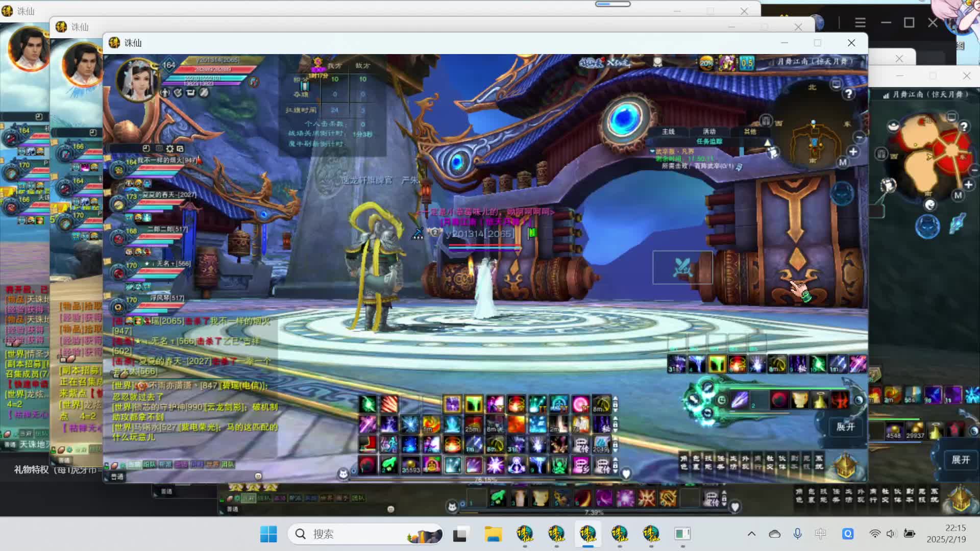Image resolution: width=980 pixels, height=551 pixels.
Task: Zoom out the minimap with minus
Action: point(859,138)
